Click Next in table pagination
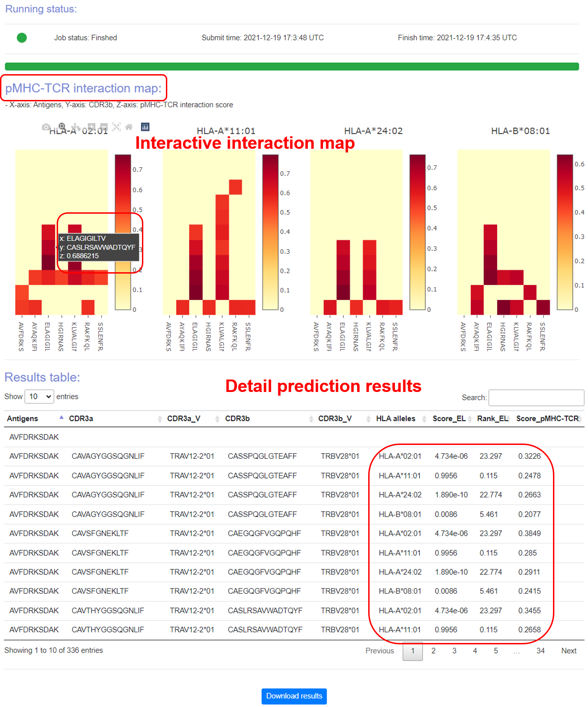This screenshot has width=588, height=707. (569, 651)
